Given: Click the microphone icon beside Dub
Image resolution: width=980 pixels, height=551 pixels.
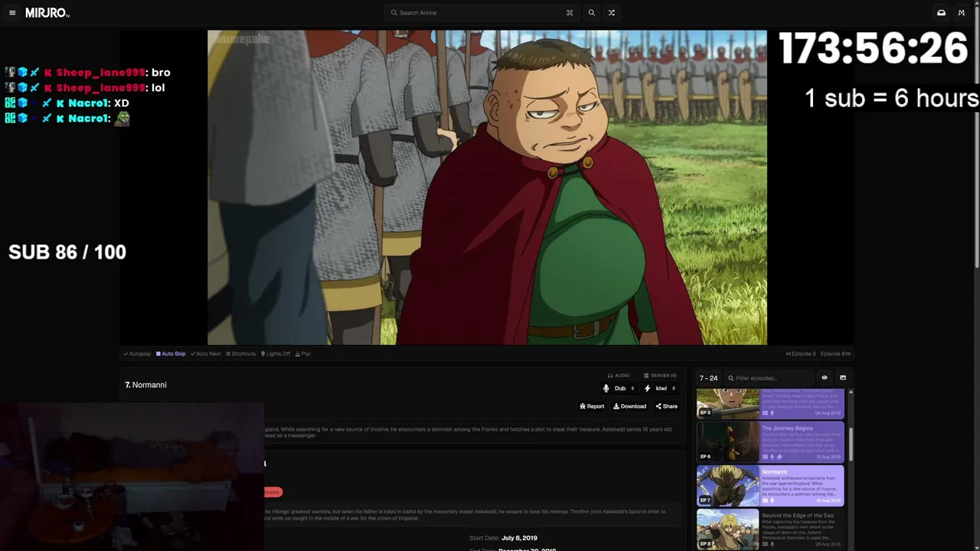Looking at the screenshot, I should [606, 389].
